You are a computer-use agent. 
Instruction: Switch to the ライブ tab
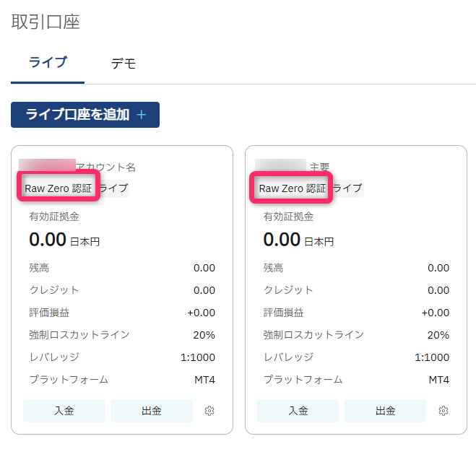(x=48, y=63)
